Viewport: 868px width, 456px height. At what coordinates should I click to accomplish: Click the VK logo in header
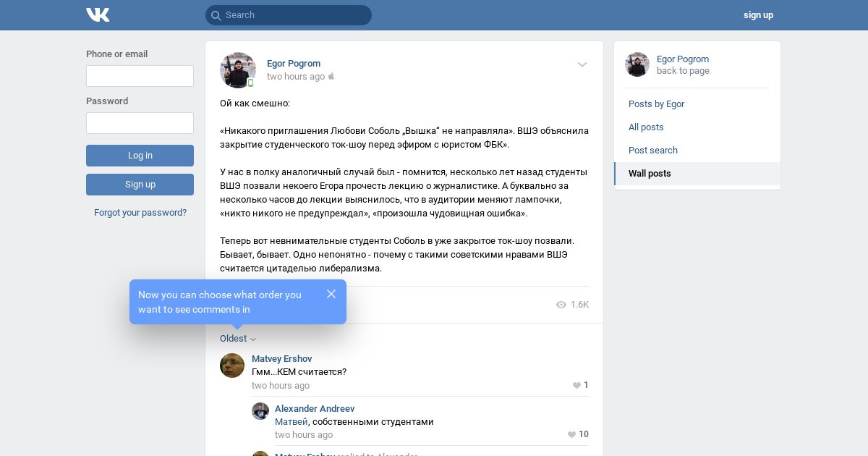98,14
